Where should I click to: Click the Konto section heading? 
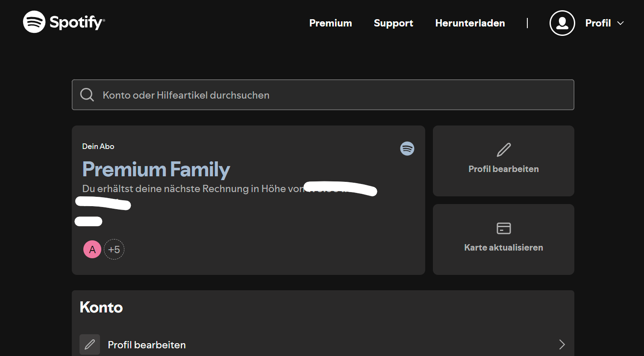(x=101, y=307)
